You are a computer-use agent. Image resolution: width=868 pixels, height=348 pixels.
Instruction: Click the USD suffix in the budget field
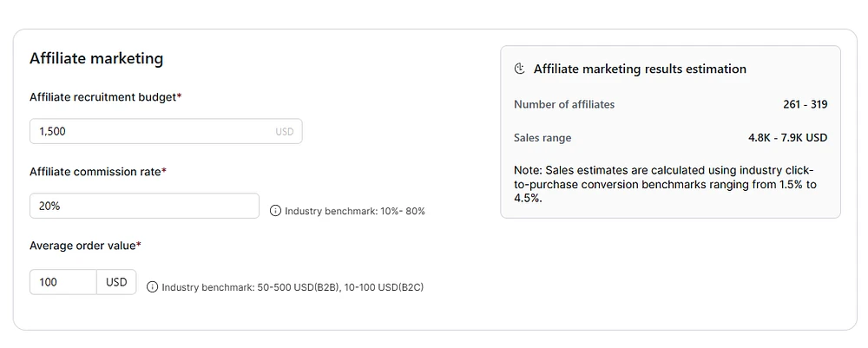(285, 132)
